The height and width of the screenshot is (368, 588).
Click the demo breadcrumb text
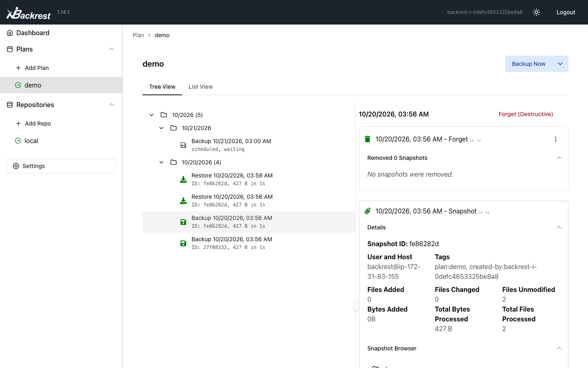(162, 35)
